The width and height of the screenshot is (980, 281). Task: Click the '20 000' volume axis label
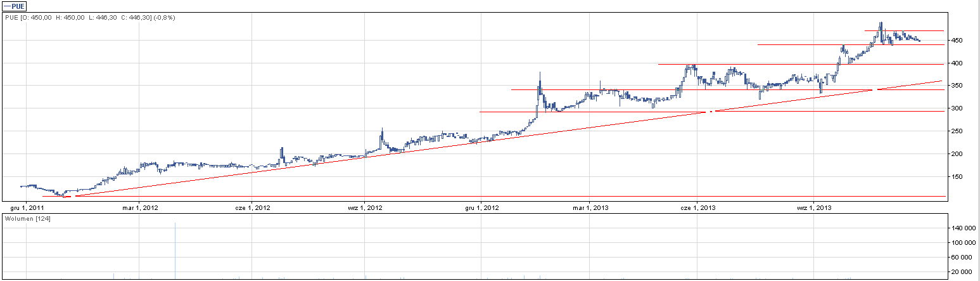pos(961,271)
